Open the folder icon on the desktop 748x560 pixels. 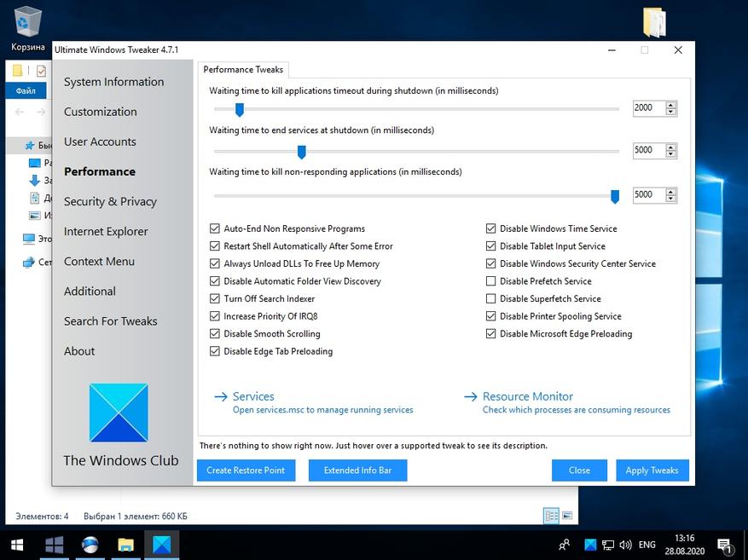(654, 22)
